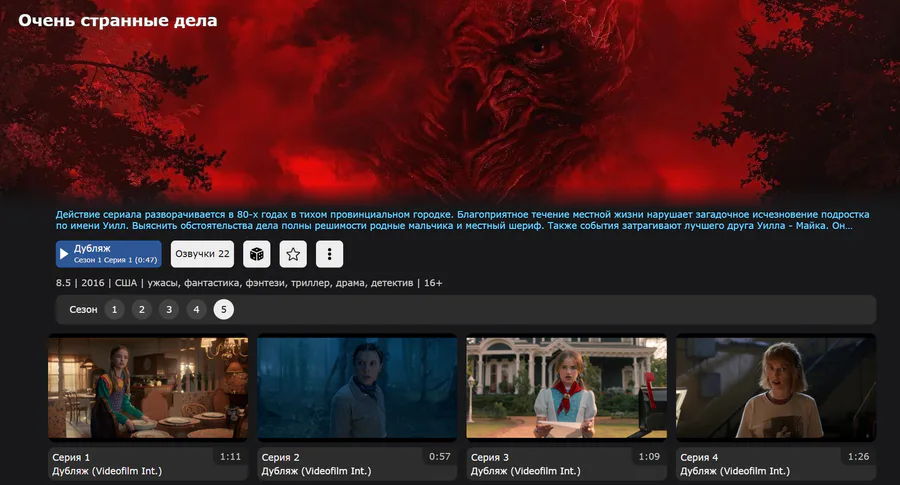This screenshot has height=485, width=900.
Task: Click the rating and genres info line
Action: point(249,283)
